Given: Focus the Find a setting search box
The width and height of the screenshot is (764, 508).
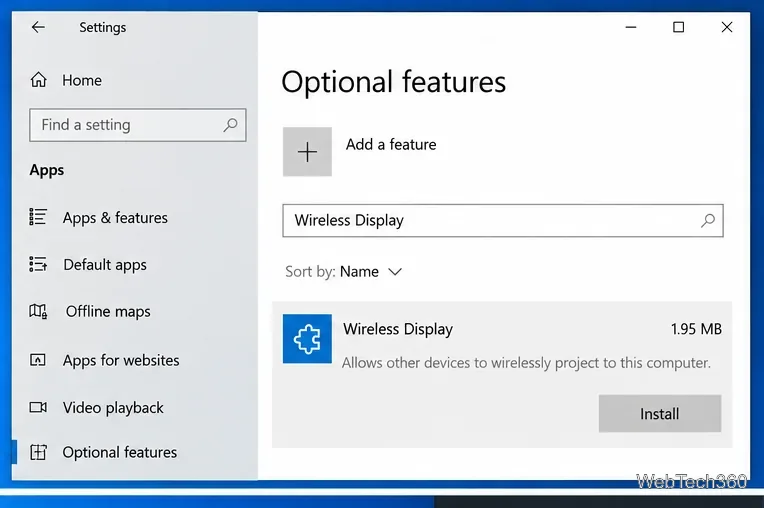Looking at the screenshot, I should (x=137, y=125).
